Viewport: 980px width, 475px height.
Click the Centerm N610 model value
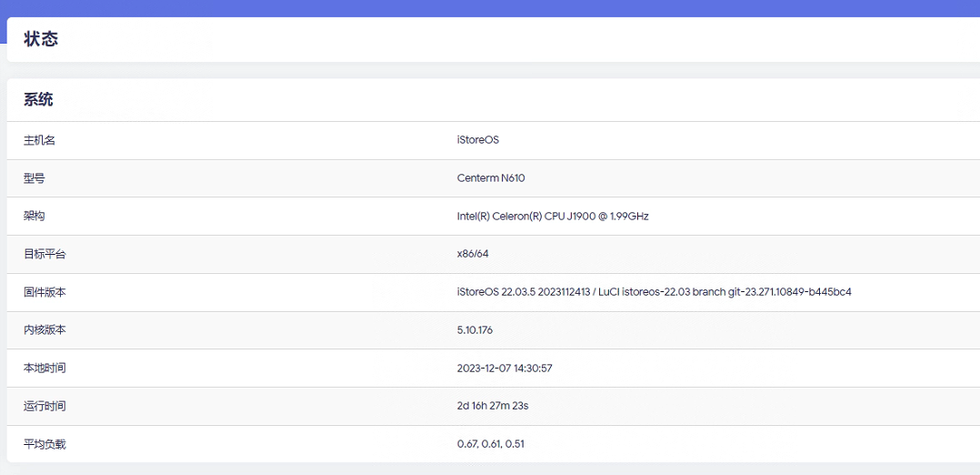coord(490,178)
